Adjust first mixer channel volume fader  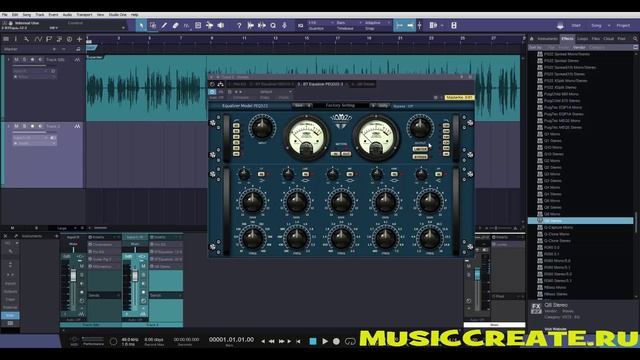click(x=73, y=276)
